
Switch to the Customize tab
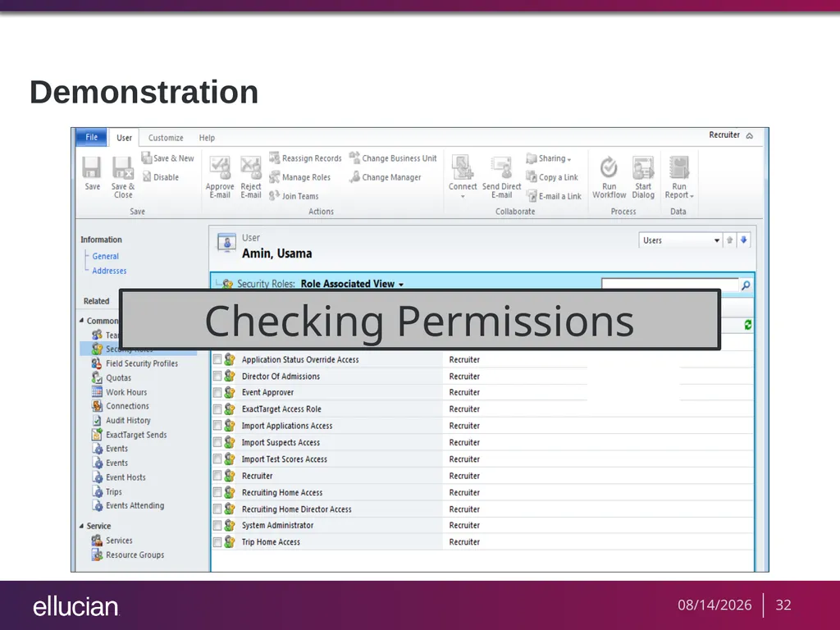pyautogui.click(x=166, y=138)
